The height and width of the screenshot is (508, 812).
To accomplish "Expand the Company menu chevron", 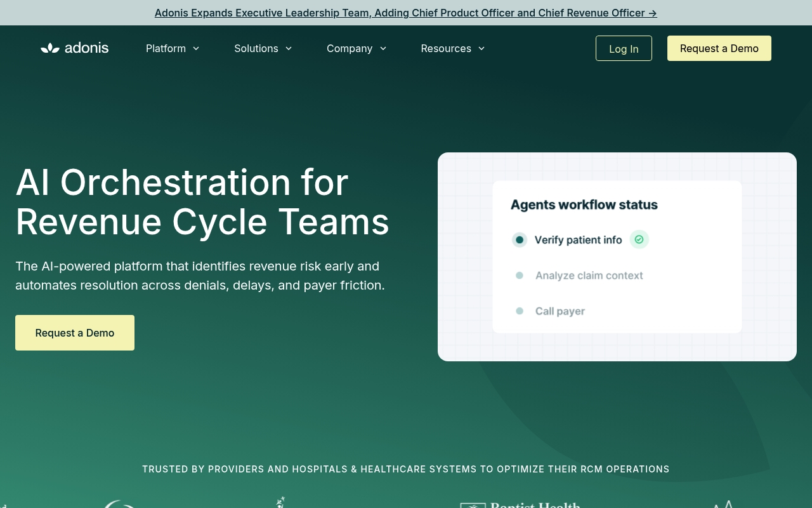I will point(383,48).
